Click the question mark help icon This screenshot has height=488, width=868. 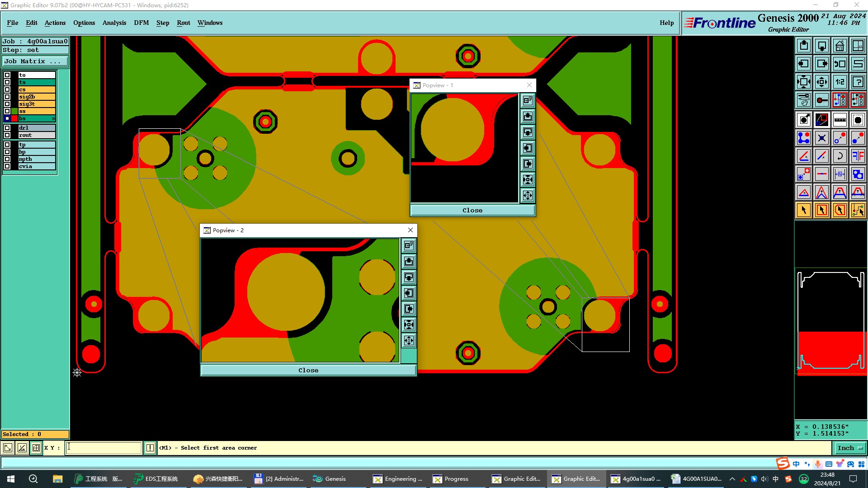pyautogui.click(x=858, y=82)
